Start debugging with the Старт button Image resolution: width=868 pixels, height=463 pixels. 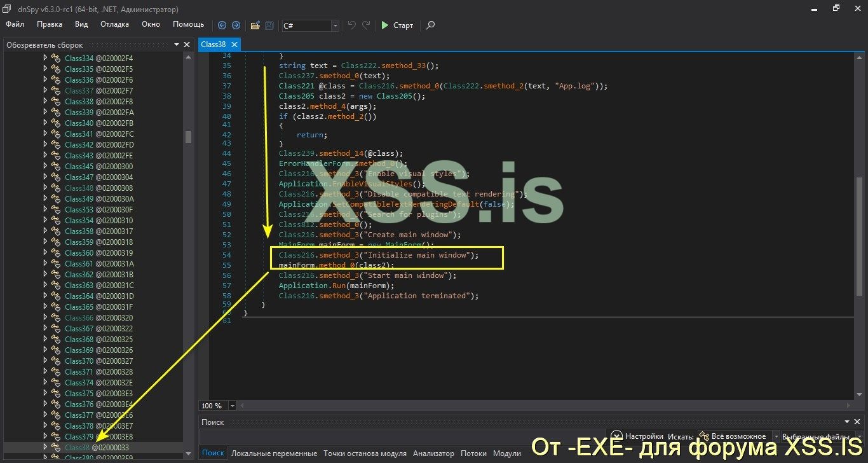(397, 25)
